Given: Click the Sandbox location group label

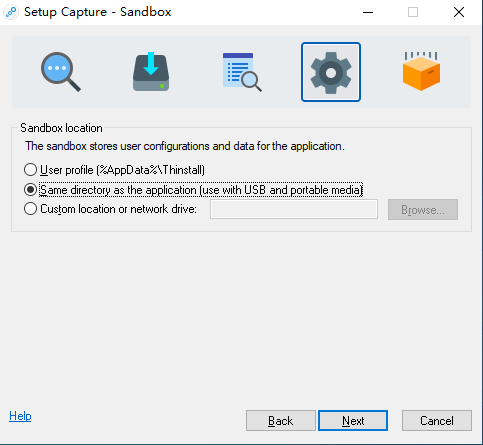Looking at the screenshot, I should [61, 128].
